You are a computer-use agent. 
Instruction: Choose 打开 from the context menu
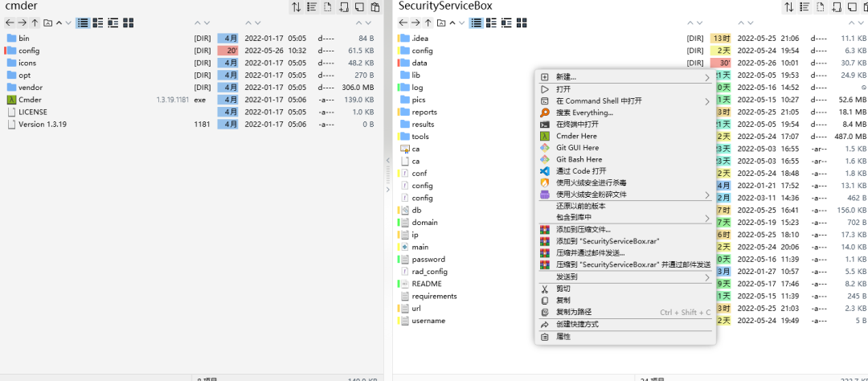[625, 89]
